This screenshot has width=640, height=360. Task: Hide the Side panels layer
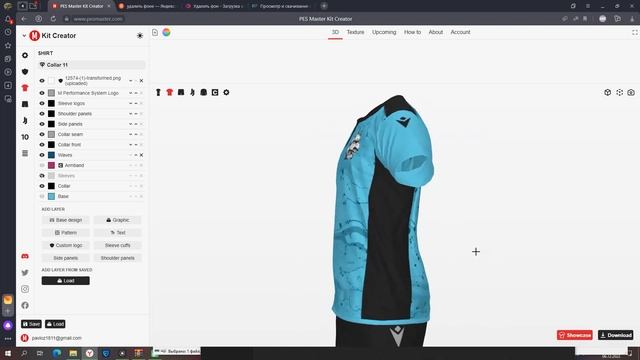pos(42,124)
